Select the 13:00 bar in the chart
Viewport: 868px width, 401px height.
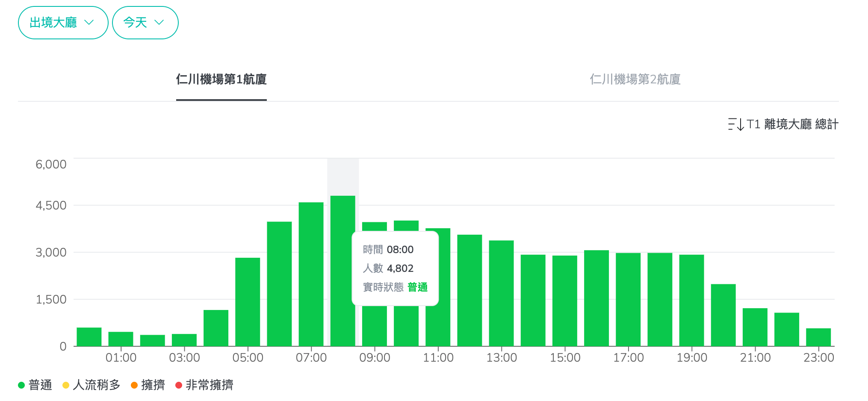[501, 293]
